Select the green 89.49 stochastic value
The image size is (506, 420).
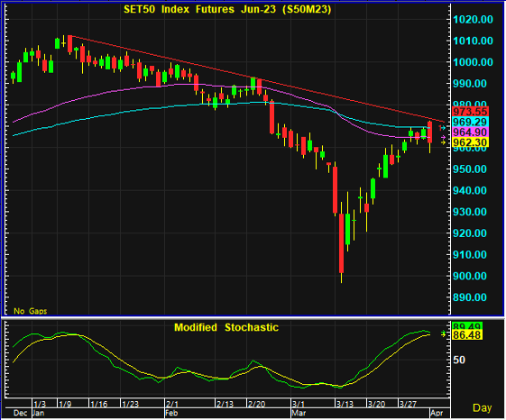tap(467, 326)
